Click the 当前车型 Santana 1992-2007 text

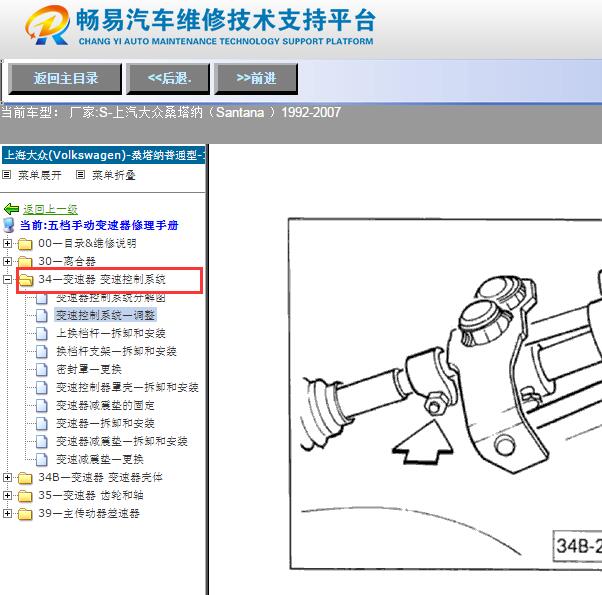click(x=171, y=112)
